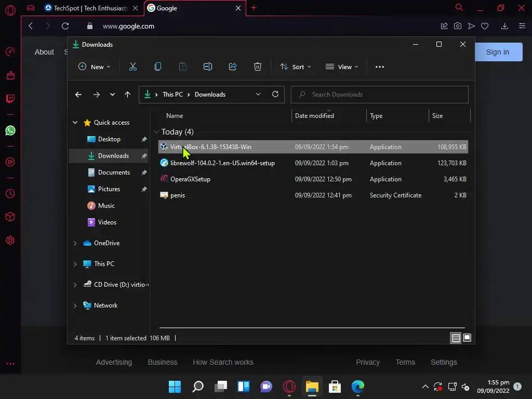The image size is (532, 399).
Task: Switch to large thumbnails view icon
Action: tap(467, 338)
